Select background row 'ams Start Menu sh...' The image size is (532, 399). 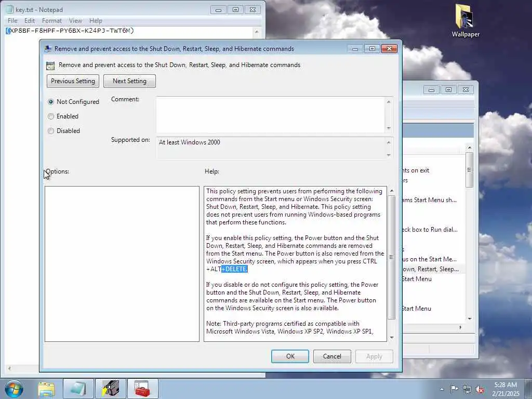coord(430,200)
